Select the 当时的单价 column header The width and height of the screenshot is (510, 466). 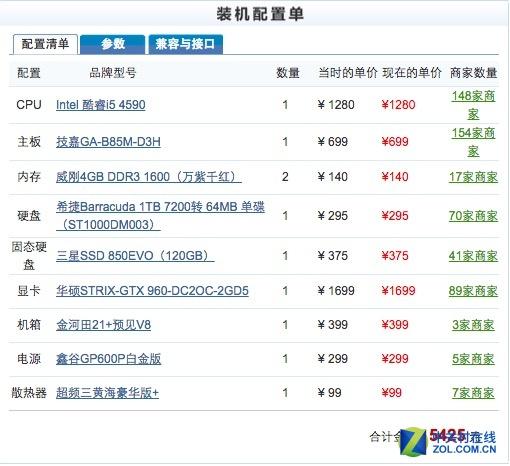point(348,73)
